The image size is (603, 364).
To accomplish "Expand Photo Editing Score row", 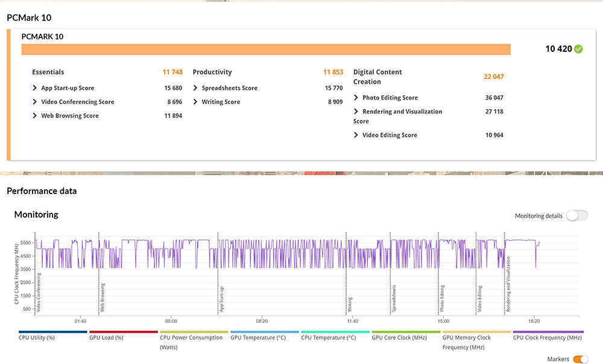I will [356, 98].
